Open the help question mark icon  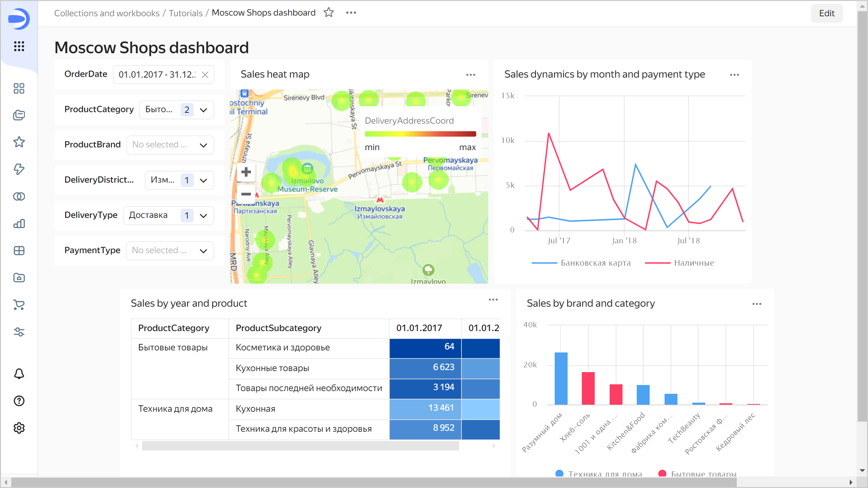pos(19,401)
